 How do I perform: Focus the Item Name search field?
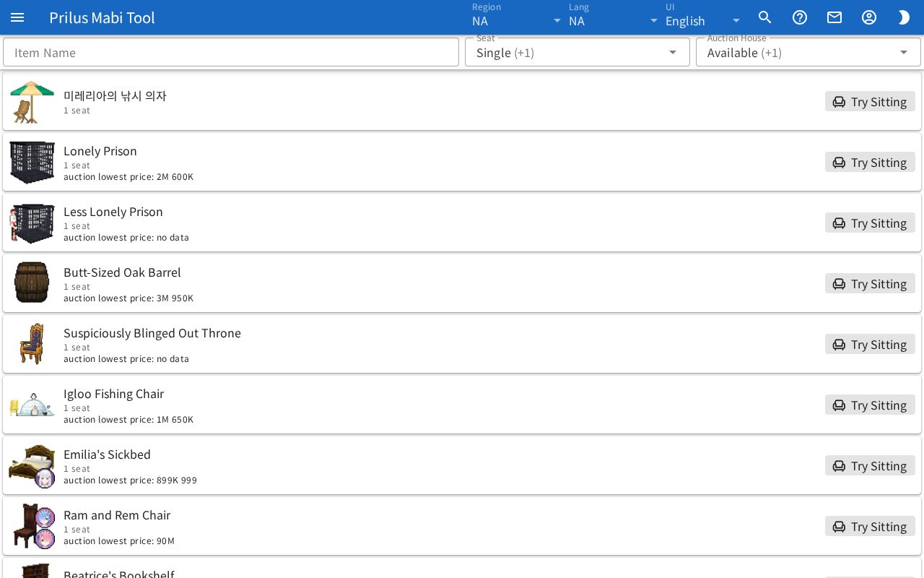[231, 52]
